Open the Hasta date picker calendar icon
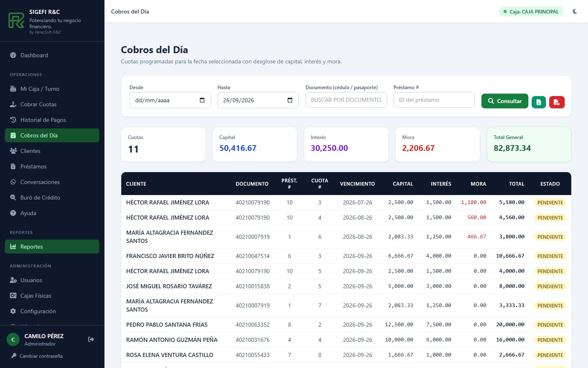The height and width of the screenshot is (368, 588). [x=290, y=100]
